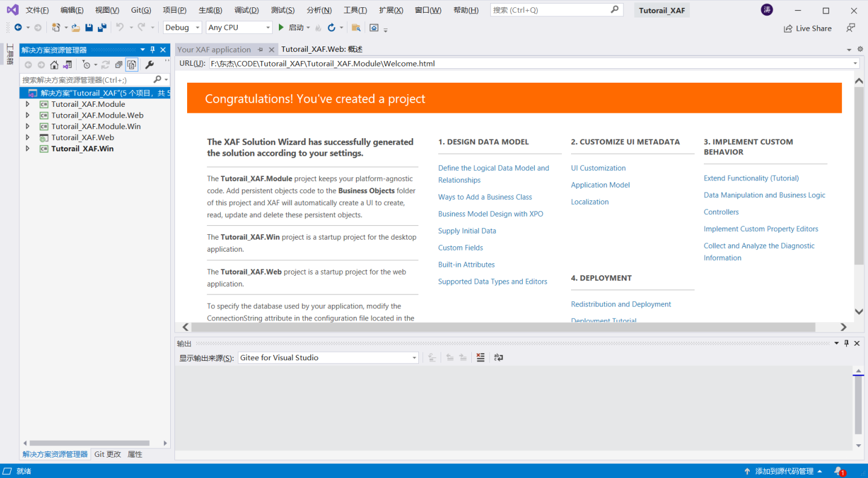Click the New Project icon in toolbar
The width and height of the screenshot is (868, 478).
pyautogui.click(x=56, y=28)
